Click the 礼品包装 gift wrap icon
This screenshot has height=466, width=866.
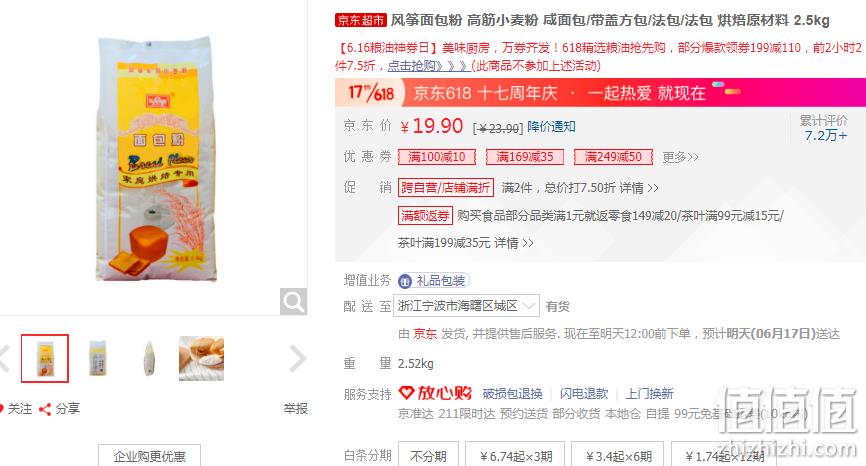coord(405,281)
